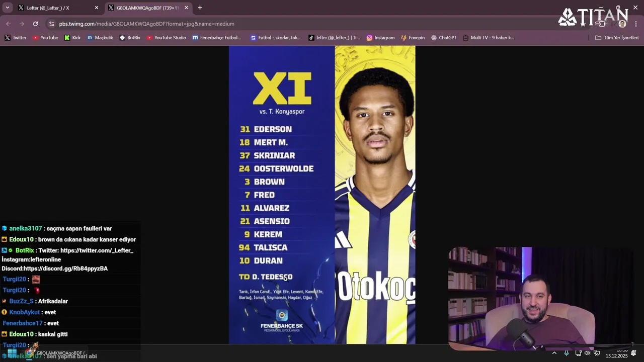Click the TD D. TEDESCO coach line
Screen dimensions: 644x362
click(266, 277)
